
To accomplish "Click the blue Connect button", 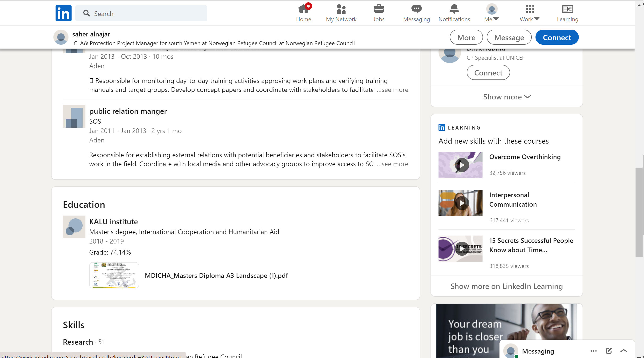I will coord(557,37).
